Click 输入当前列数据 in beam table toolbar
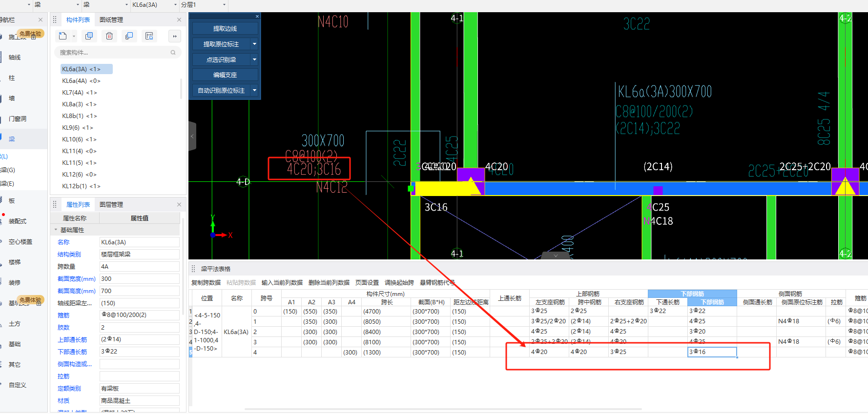868x414 pixels. click(x=282, y=283)
